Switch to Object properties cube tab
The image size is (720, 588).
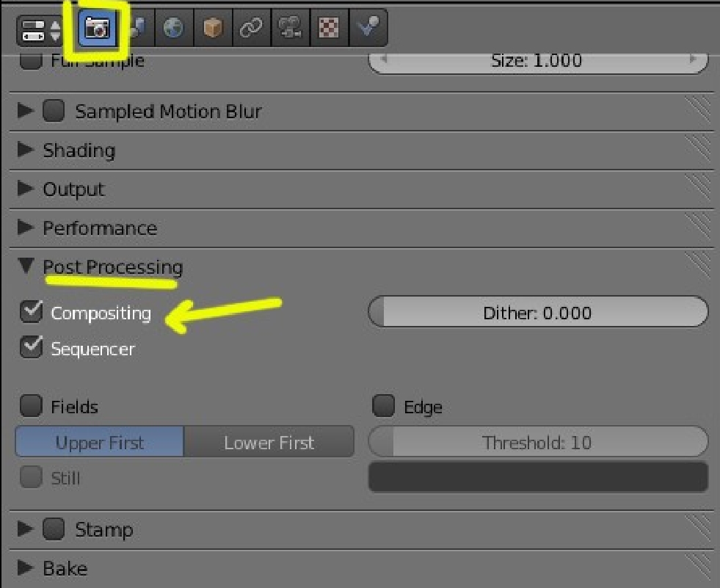(212, 29)
